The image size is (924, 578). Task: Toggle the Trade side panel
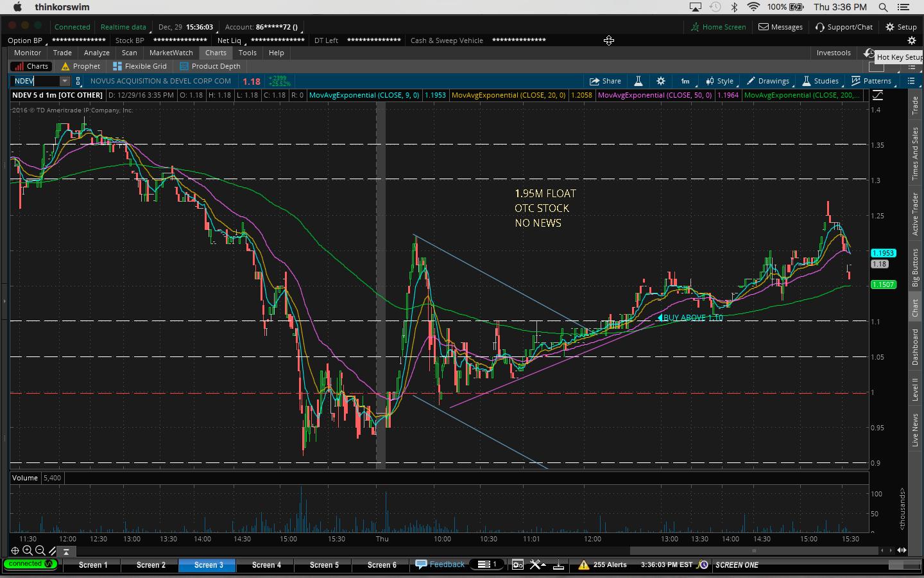(915, 105)
